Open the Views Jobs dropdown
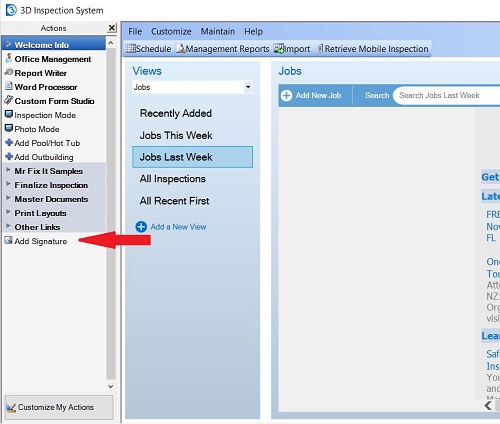Viewport: 500px width, 424px height. (x=248, y=87)
